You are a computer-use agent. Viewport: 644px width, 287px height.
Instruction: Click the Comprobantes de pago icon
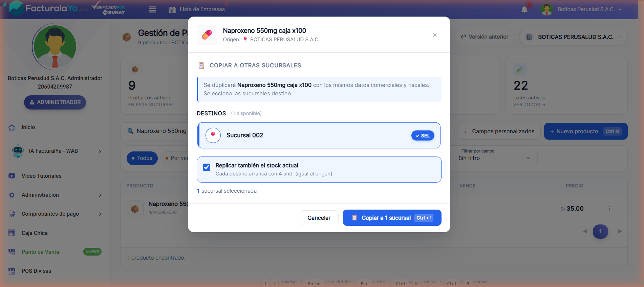click(12, 214)
